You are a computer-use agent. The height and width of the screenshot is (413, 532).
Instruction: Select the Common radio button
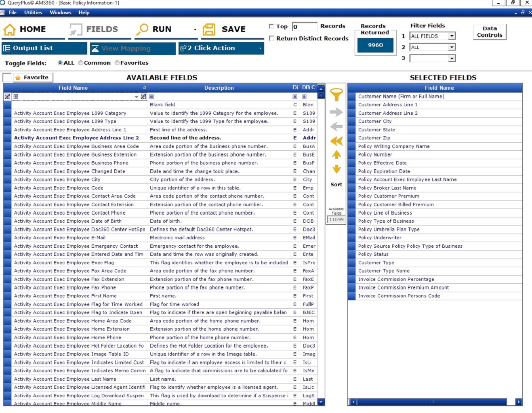pos(80,63)
